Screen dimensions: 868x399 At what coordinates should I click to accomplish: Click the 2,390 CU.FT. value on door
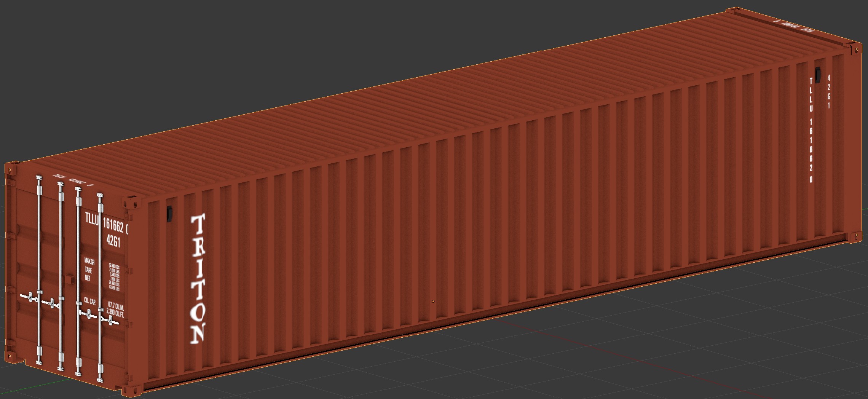click(115, 313)
